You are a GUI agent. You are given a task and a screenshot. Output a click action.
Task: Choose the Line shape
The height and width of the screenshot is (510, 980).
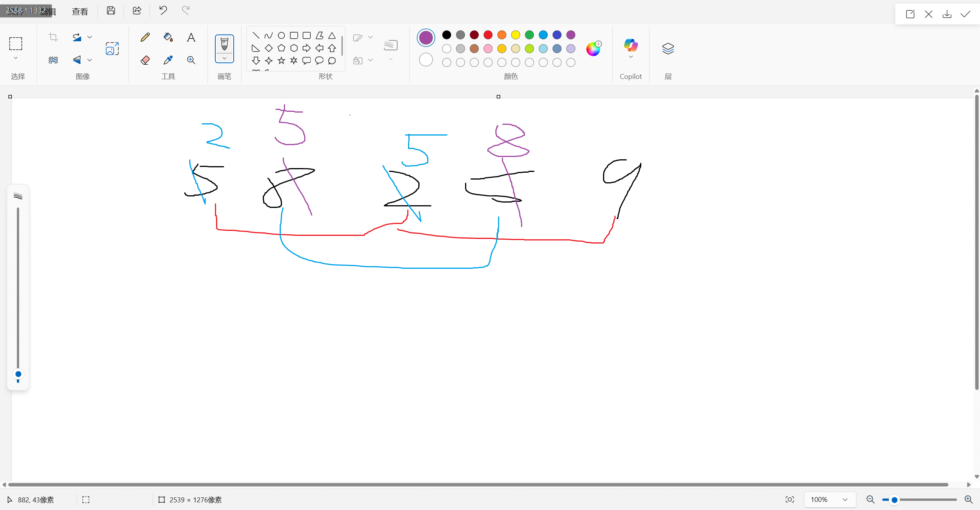click(256, 36)
